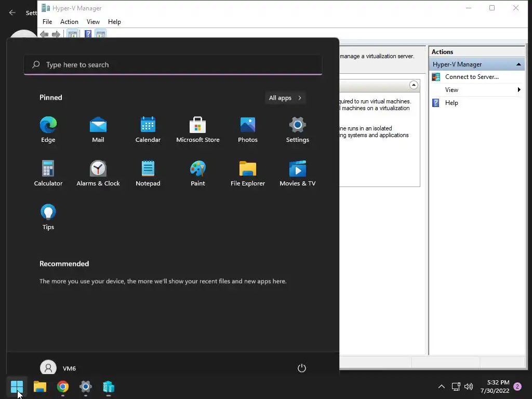The height and width of the screenshot is (399, 532).
Task: Open Edge from pinned apps
Action: (x=48, y=129)
